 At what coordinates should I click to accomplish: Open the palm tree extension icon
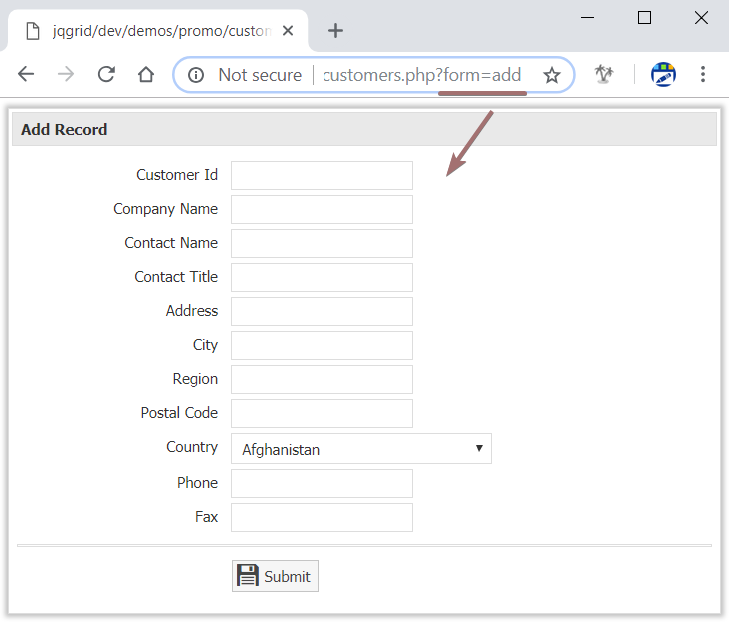point(603,75)
